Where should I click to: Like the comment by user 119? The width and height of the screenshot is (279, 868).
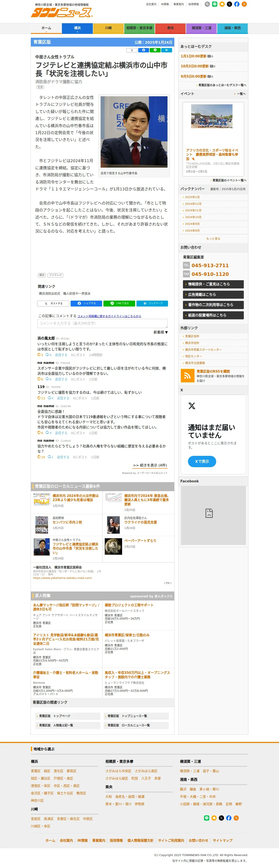click(x=41, y=398)
